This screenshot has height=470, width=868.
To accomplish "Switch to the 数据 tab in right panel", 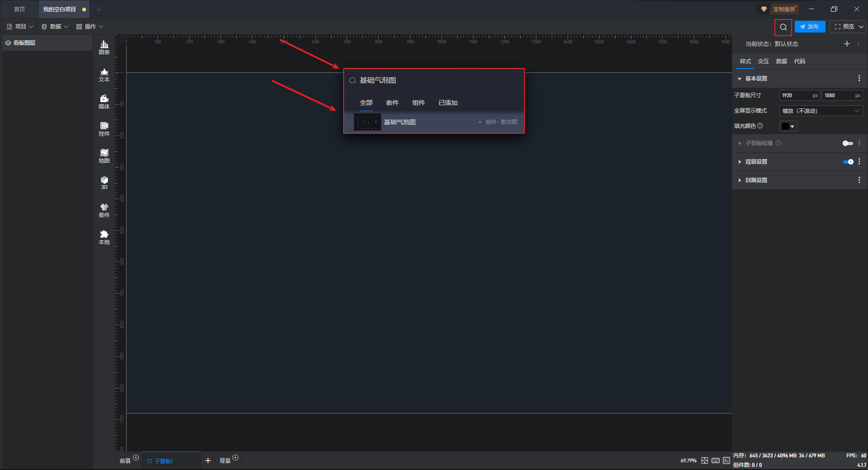I will pyautogui.click(x=781, y=61).
